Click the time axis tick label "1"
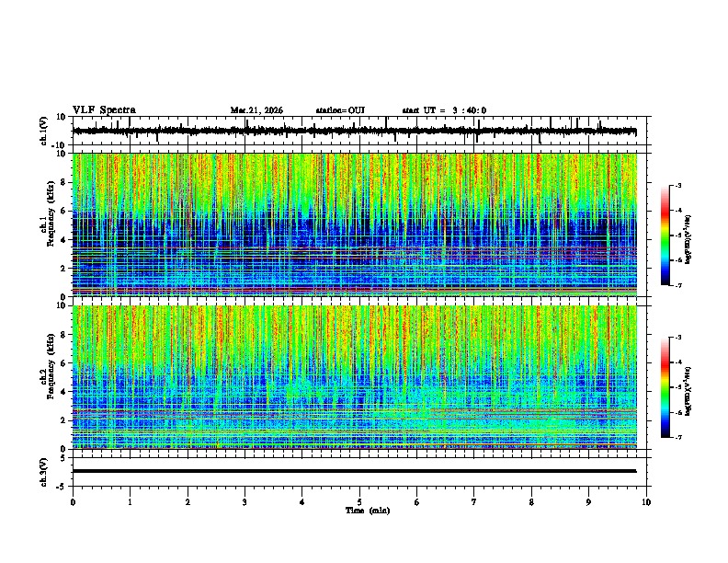Screen dimensions: 728x563 point(130,502)
